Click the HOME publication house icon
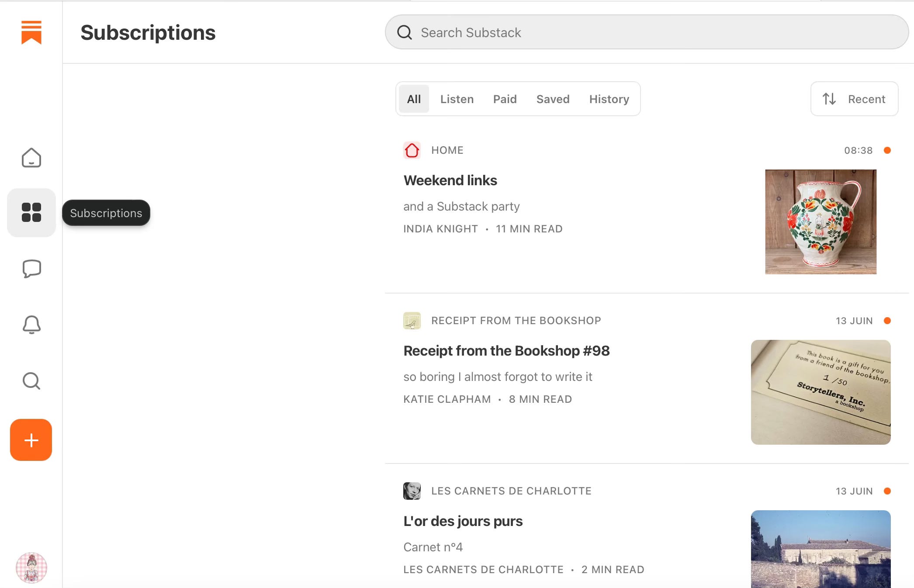Viewport: 914px width, 588px height. coord(412,150)
